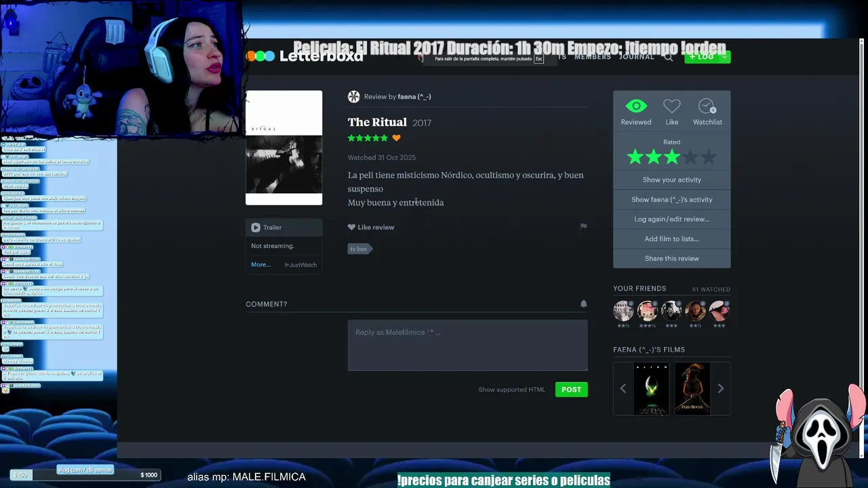Image resolution: width=868 pixels, height=488 pixels.
Task: Open the MEMBERS menu item
Action: point(593,57)
